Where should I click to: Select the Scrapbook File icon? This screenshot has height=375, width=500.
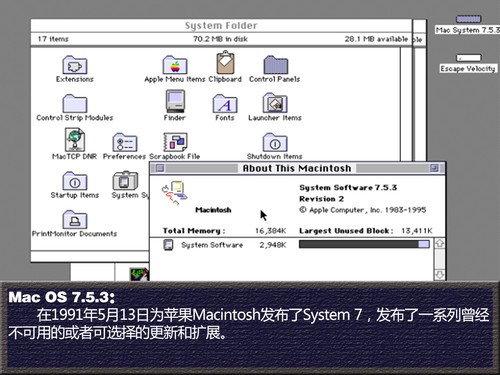175,142
